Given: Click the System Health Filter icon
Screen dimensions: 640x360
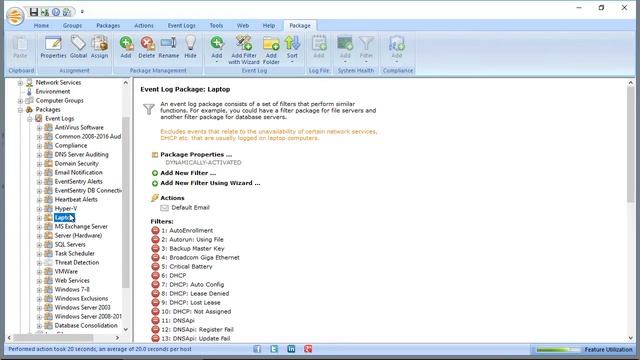Looking at the screenshot, I should coord(366,49).
